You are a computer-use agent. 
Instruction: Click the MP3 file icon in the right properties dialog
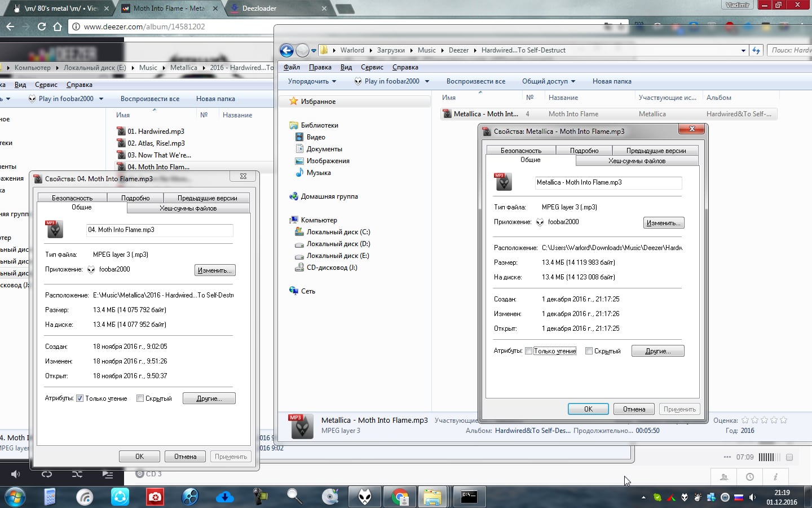(503, 182)
